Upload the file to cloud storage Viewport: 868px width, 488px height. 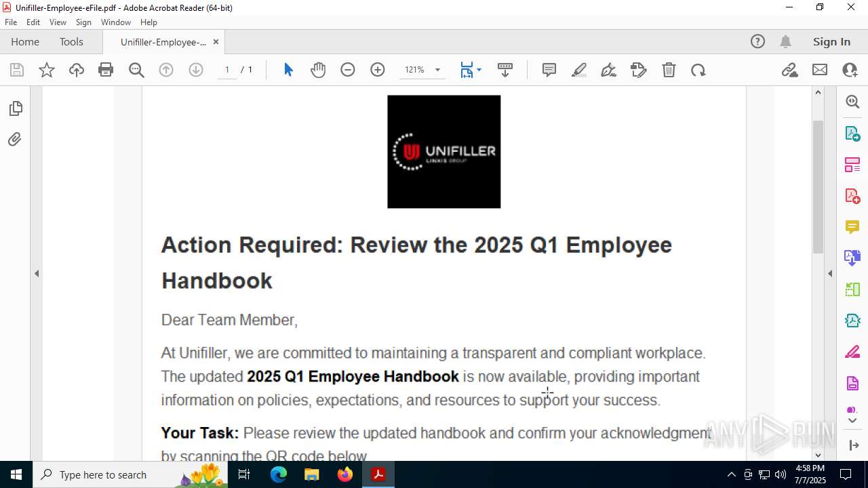pyautogui.click(x=77, y=70)
